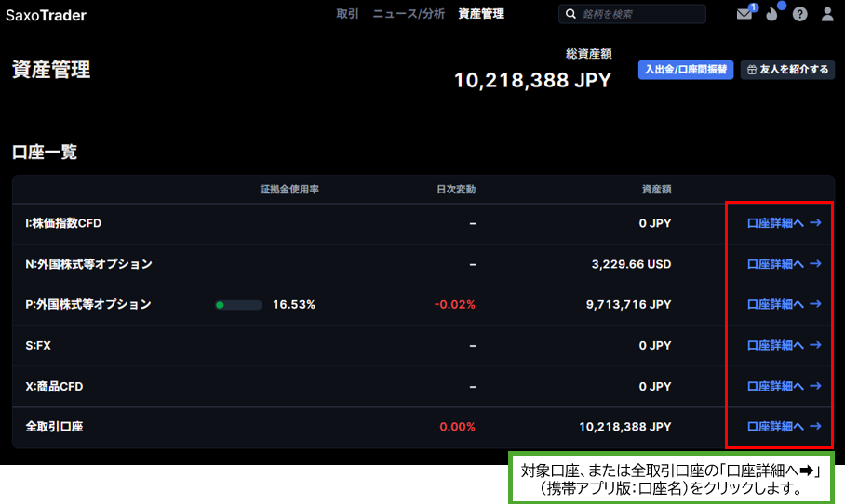
Task: Open the help question mark icon
Action: 799,14
